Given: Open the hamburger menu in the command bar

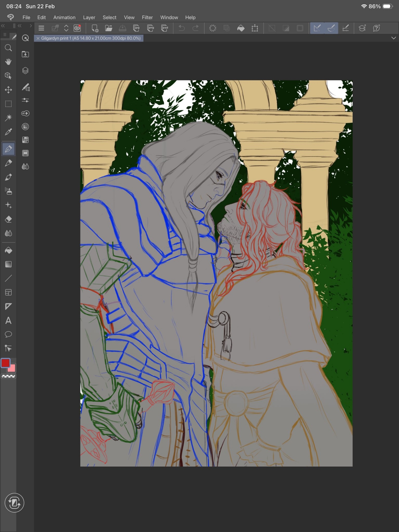Looking at the screenshot, I should click(41, 28).
